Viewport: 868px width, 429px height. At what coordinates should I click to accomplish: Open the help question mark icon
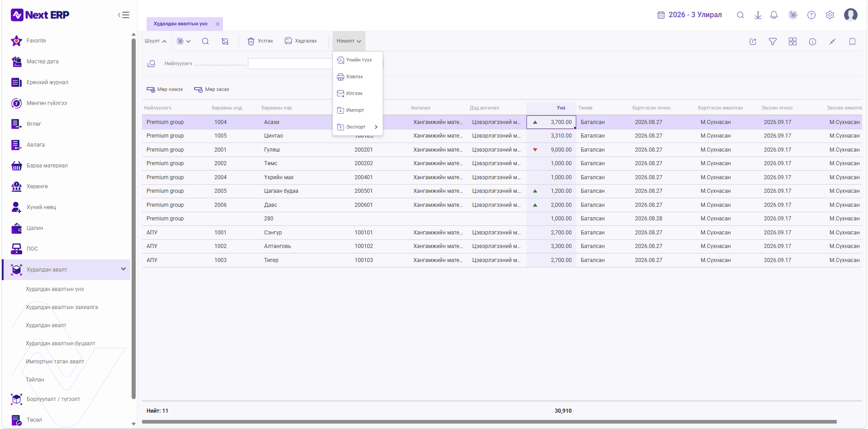[x=811, y=15]
